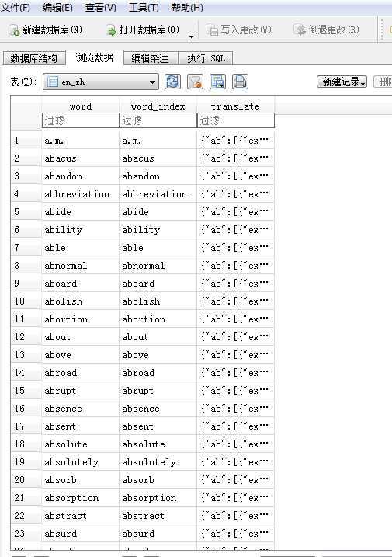This screenshot has height=557, width=392.
Task: Click the word cell 'abolish'
Action: [x=81, y=301]
